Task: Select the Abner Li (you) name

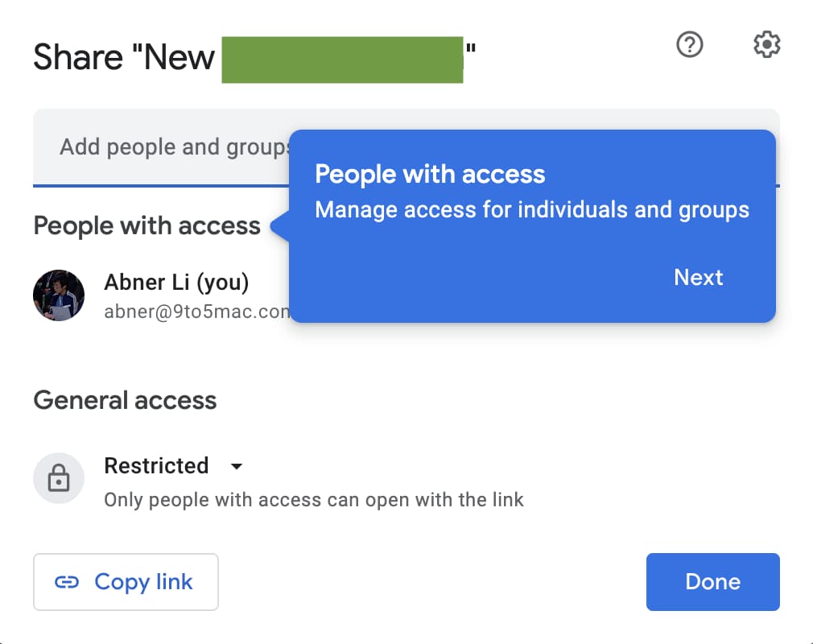Action: pyautogui.click(x=176, y=283)
